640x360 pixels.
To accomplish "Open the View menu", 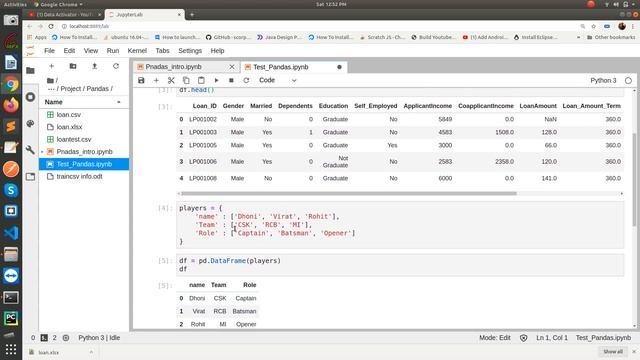I will [91, 51].
